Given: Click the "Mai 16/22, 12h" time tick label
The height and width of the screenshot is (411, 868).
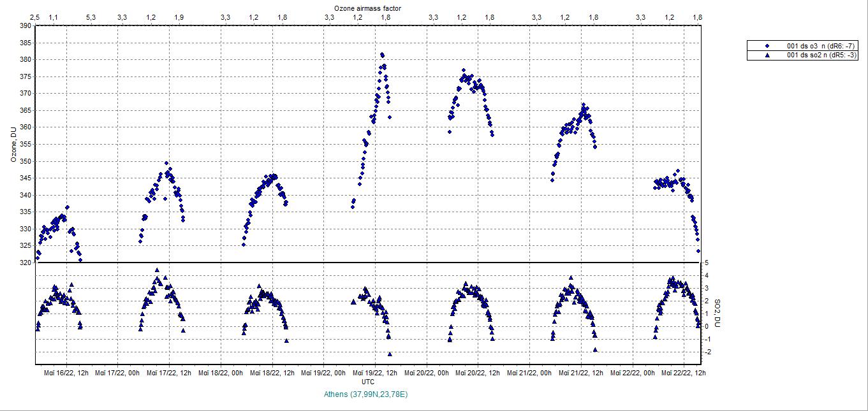Looking at the screenshot, I should 66,373.
